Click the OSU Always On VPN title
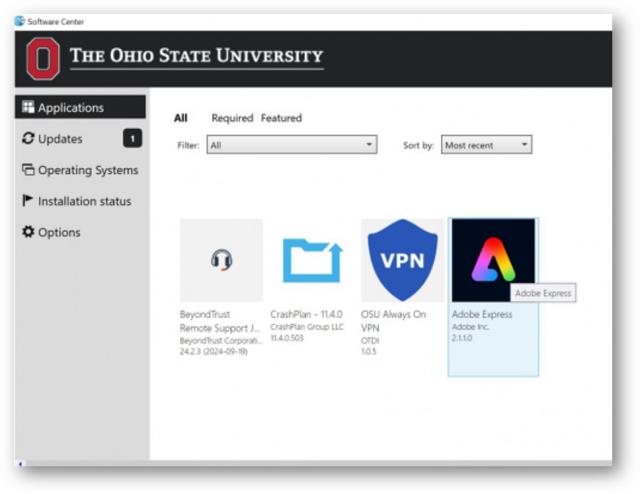The width and height of the screenshot is (640, 494). point(393,321)
